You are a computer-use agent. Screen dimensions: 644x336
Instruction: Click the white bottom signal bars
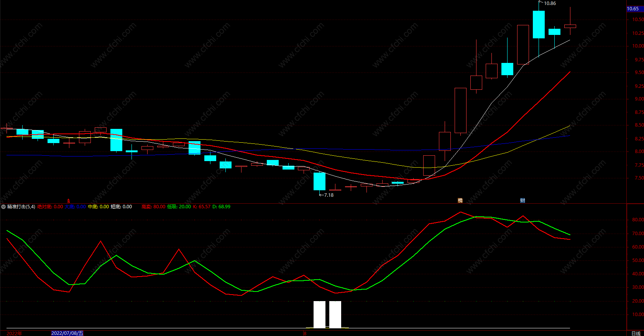tap(327, 315)
